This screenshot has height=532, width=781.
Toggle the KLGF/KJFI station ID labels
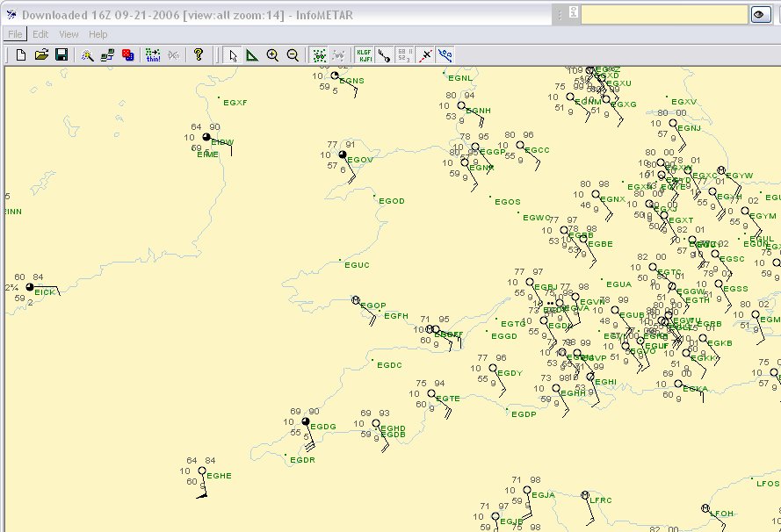pyautogui.click(x=364, y=54)
